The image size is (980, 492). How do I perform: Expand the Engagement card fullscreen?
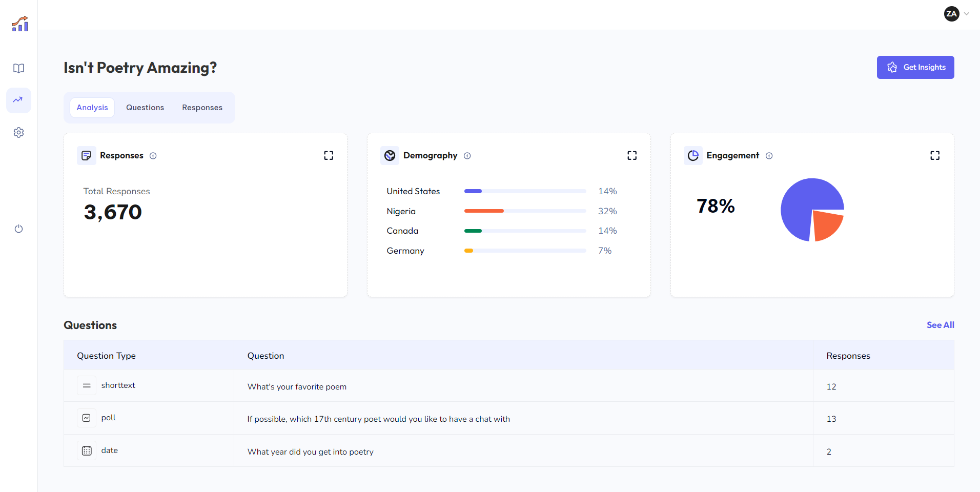click(x=935, y=155)
